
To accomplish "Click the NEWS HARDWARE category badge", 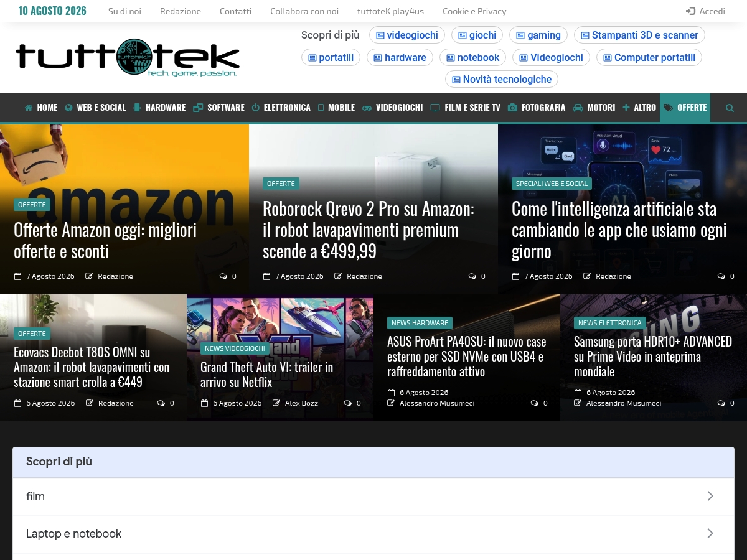I will coord(420,323).
